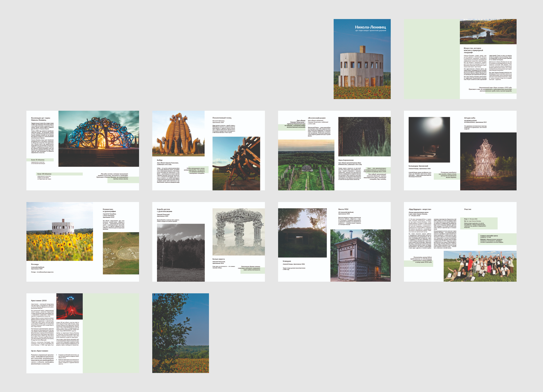The width and height of the screenshot is (543, 392).
Task: Select the back cover tree photo
Action: (181, 333)
